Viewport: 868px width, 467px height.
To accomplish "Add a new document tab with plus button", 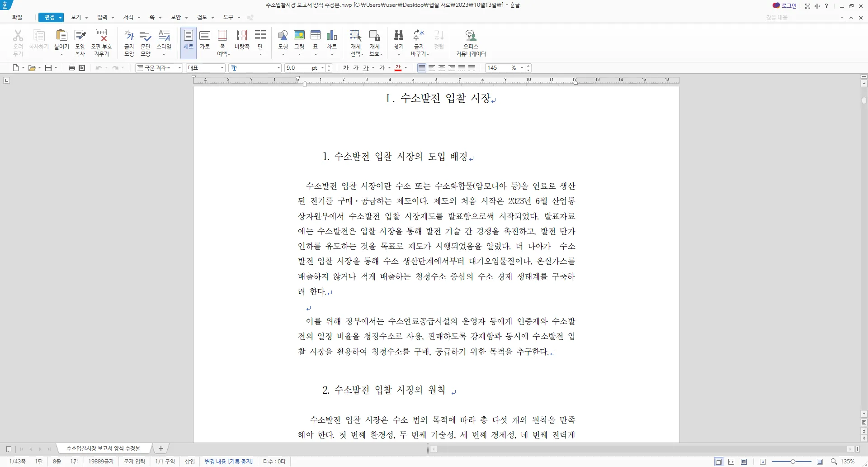I will 160,448.
